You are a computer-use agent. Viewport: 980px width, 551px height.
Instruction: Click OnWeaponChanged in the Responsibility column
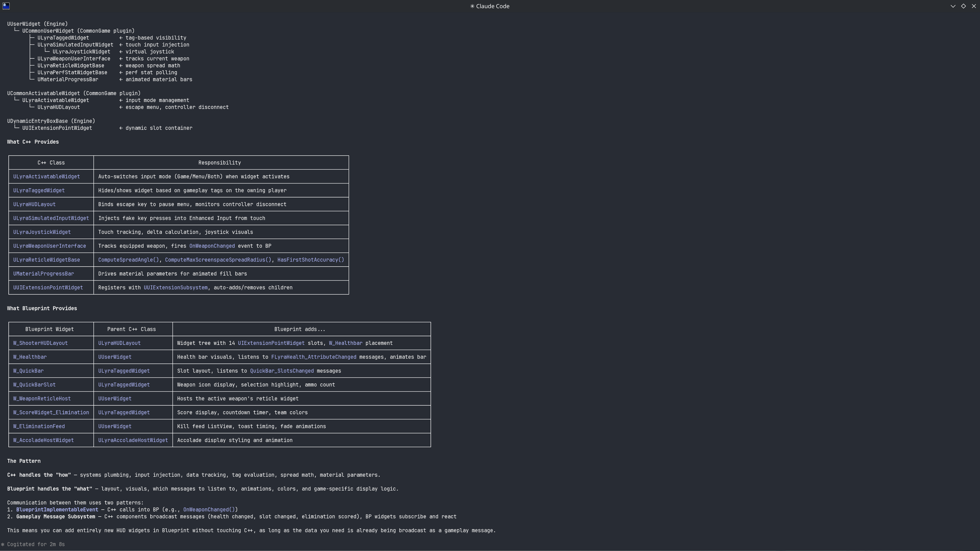212,246
